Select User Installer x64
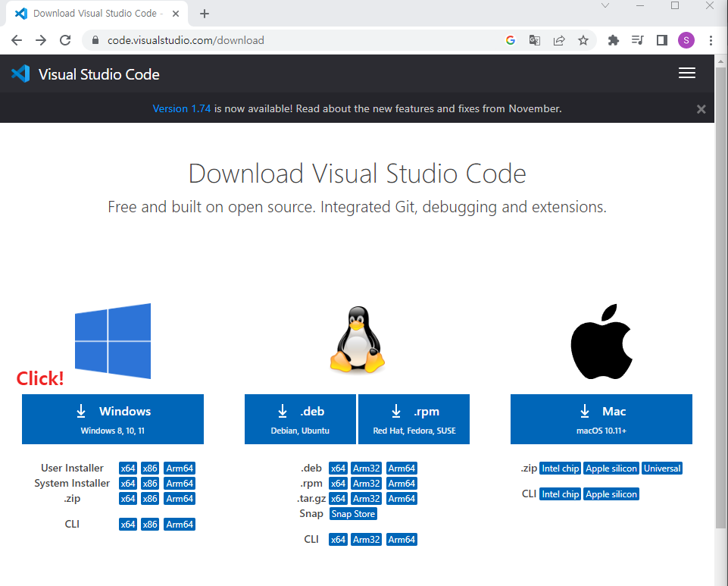728x586 pixels. [128, 468]
